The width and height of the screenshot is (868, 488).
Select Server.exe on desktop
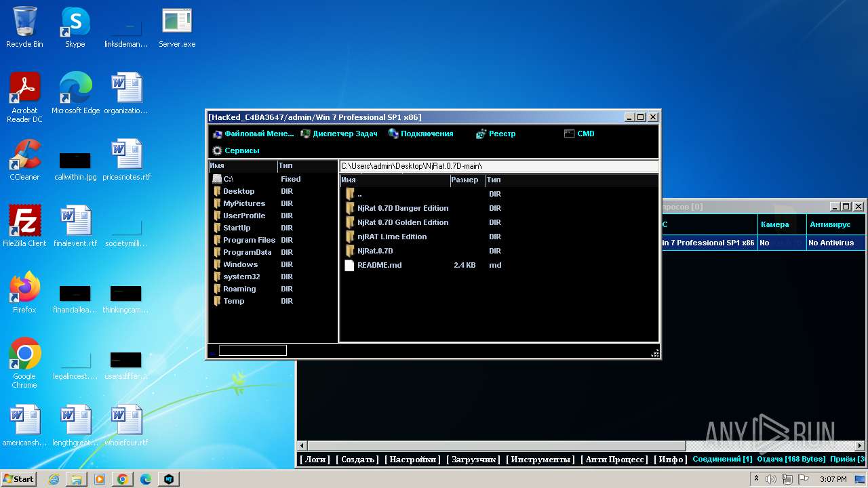pyautogui.click(x=177, y=28)
